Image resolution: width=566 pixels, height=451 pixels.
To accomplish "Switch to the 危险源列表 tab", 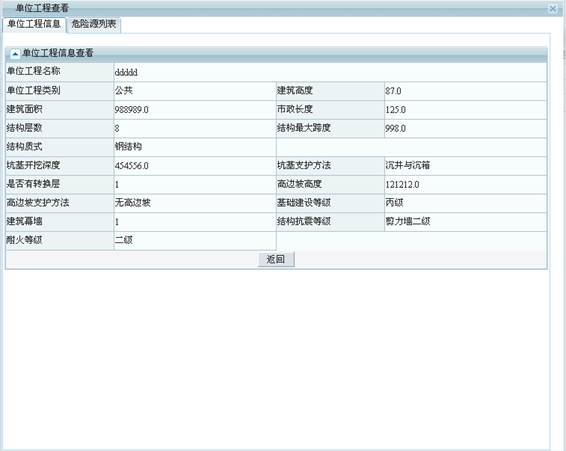I will click(94, 25).
